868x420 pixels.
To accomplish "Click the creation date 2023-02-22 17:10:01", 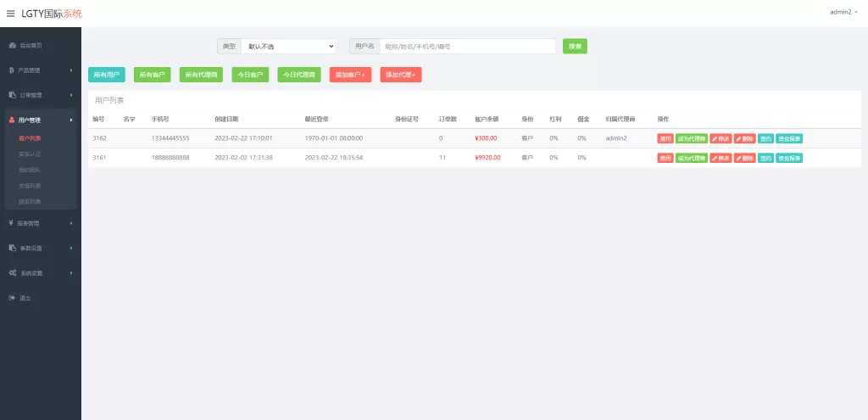I will click(x=243, y=138).
